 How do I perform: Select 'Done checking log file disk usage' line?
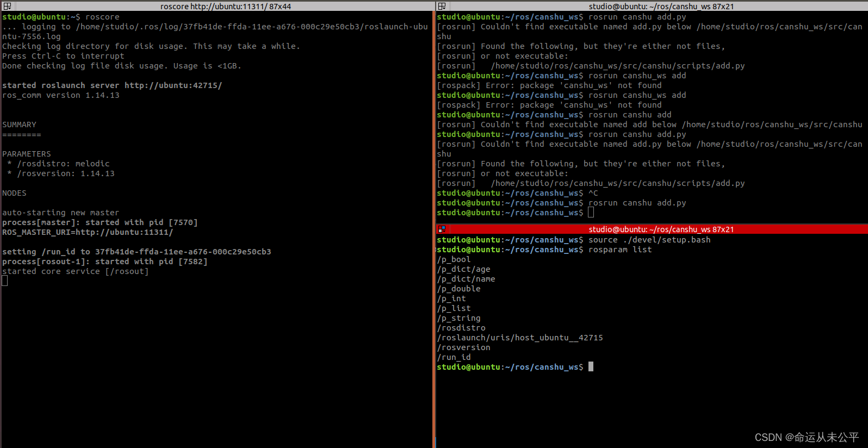click(121, 66)
